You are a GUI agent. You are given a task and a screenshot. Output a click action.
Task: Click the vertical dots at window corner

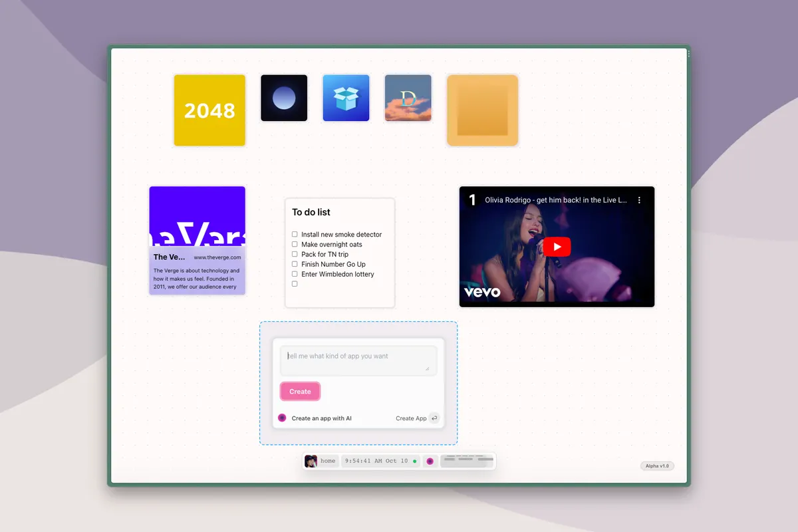(689, 54)
